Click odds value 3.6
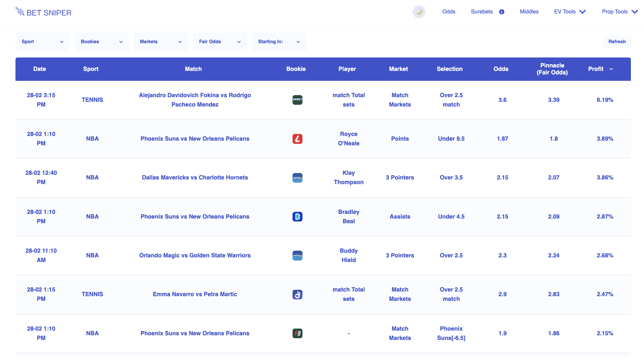644x363 pixels. (x=502, y=100)
